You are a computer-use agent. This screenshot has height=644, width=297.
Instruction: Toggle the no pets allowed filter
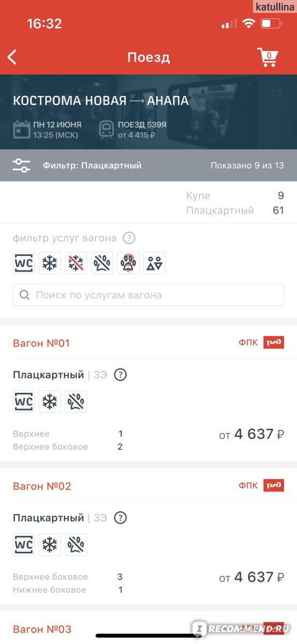pos(102,264)
